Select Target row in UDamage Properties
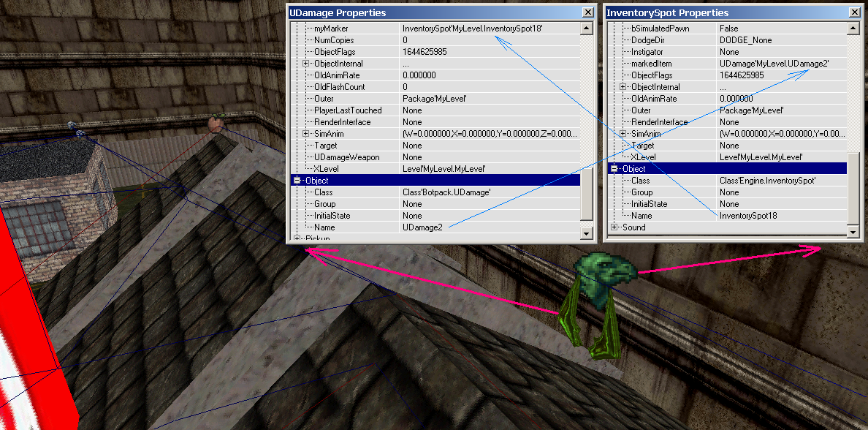The width and height of the screenshot is (868, 430). 435,146
